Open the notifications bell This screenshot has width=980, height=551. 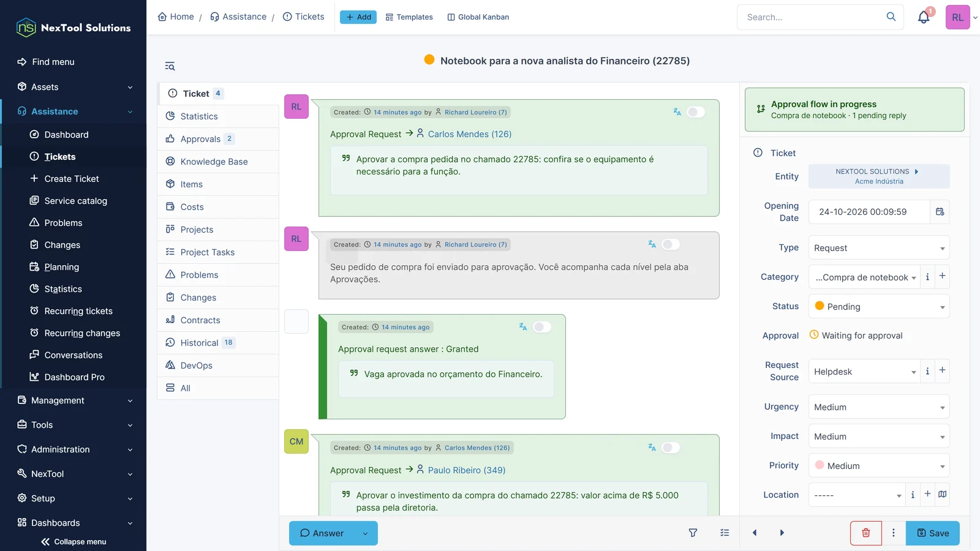click(x=924, y=17)
